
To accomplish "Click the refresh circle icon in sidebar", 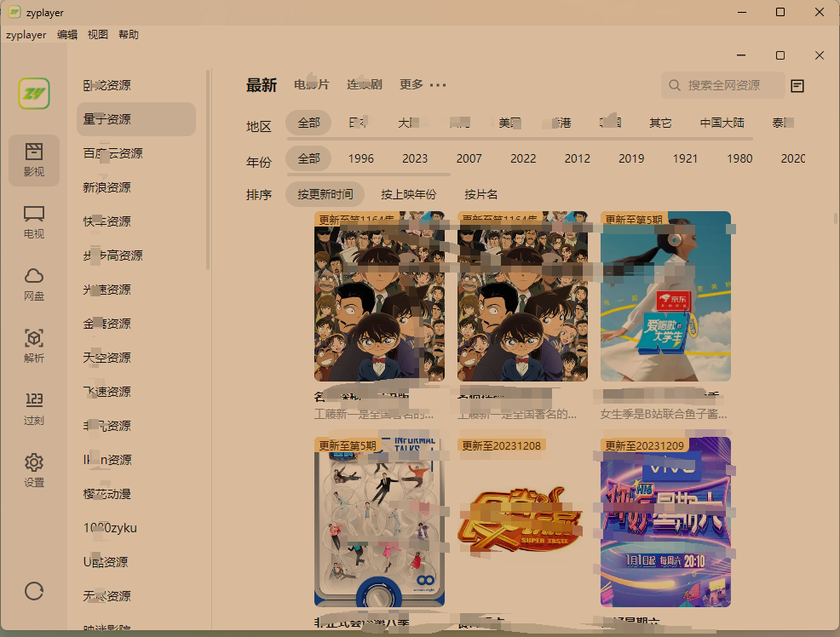I will [x=34, y=591].
